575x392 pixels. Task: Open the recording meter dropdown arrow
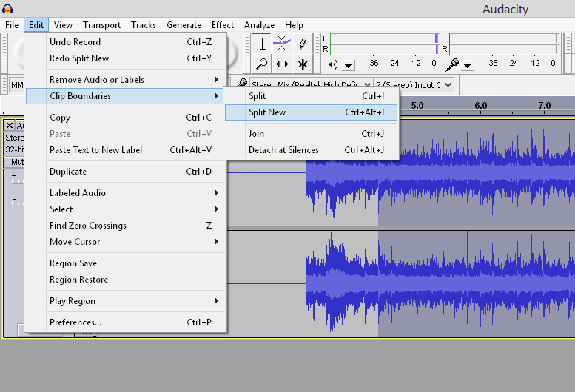(x=467, y=66)
